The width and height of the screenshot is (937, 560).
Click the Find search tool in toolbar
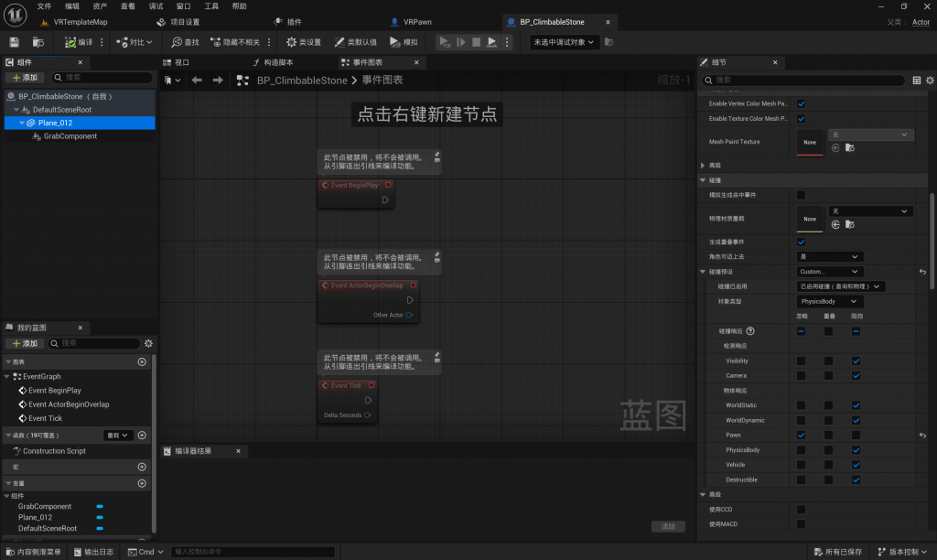click(x=184, y=42)
